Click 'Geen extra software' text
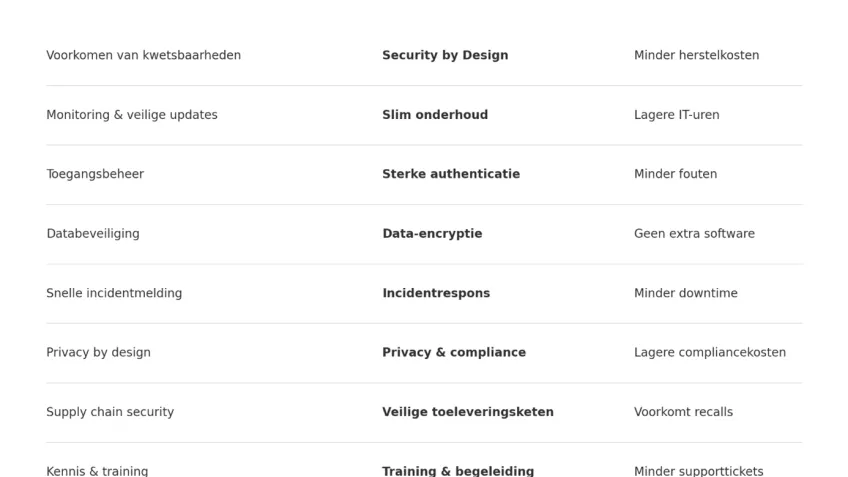Viewport: 848px width, 477px height. (694, 234)
